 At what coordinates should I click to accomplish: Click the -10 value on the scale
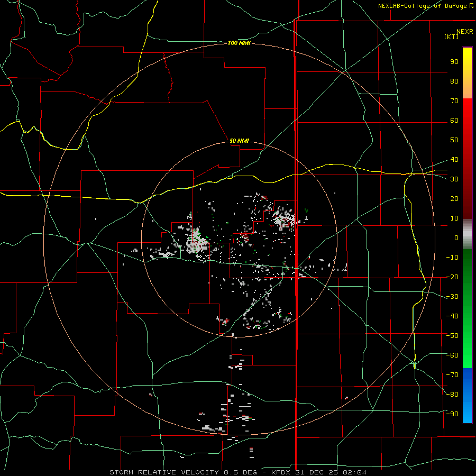[452, 258]
